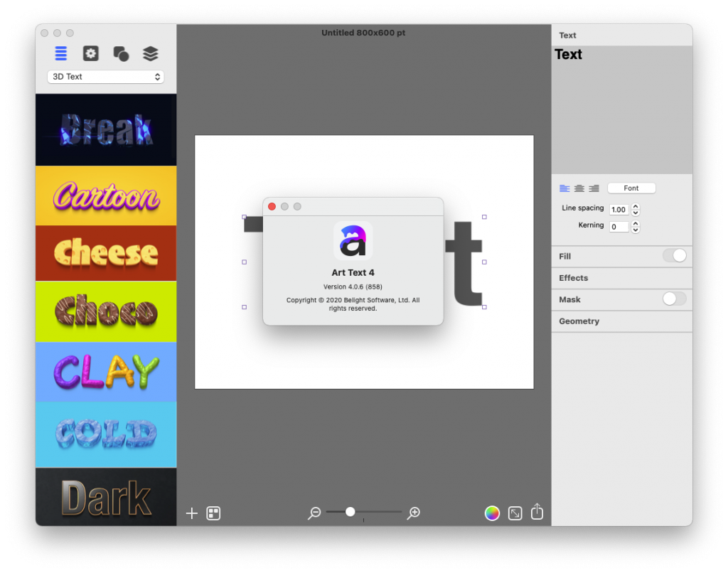Click the Untitled 800x600 pt title
Screen dimensions: 728x573
click(363, 33)
